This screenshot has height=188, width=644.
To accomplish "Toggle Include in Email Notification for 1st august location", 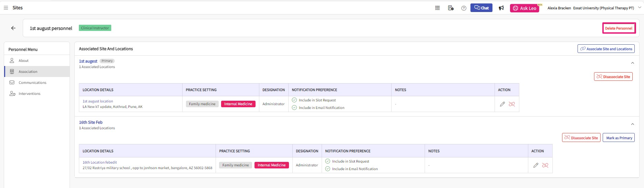I will point(294,108).
